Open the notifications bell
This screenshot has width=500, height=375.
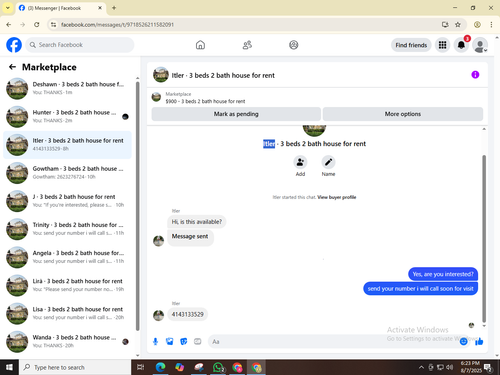[461, 45]
